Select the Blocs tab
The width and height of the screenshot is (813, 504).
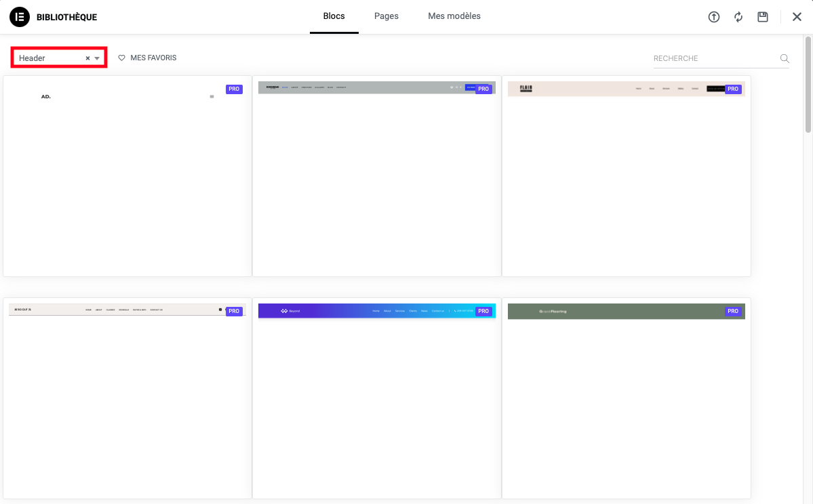(x=334, y=16)
